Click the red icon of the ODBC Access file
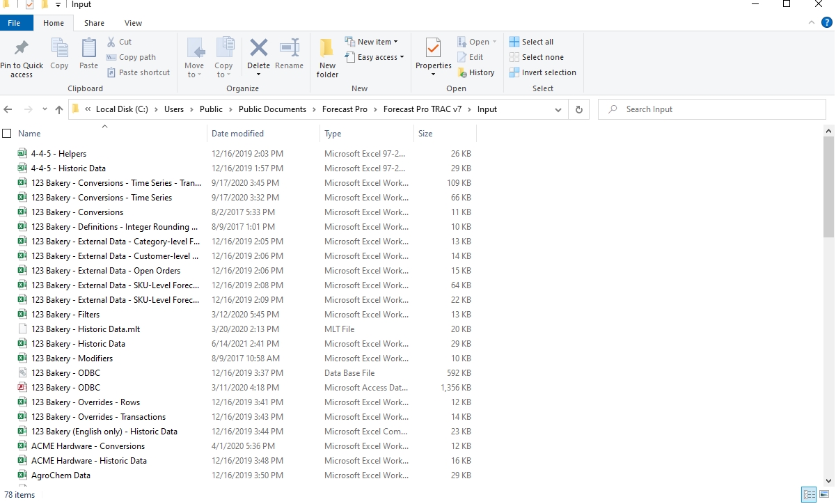 coord(22,387)
